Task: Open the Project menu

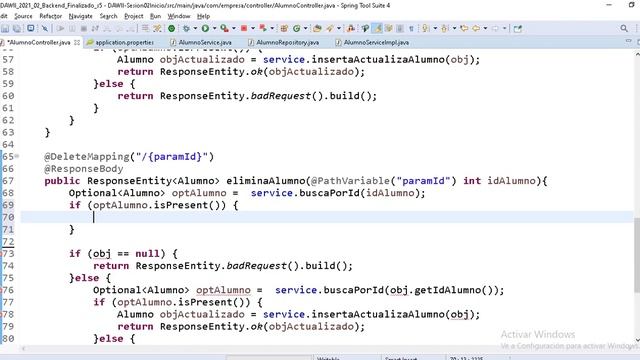Action: coord(134,16)
